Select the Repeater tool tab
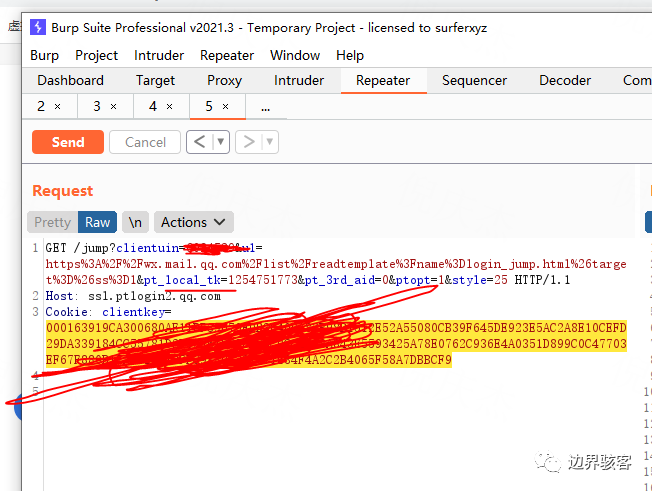 383,80
